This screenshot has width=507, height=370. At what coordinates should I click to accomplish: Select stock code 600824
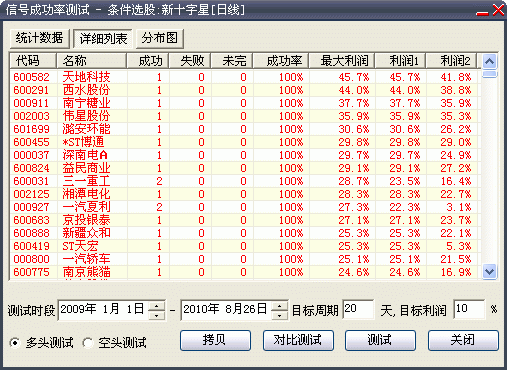click(x=31, y=168)
